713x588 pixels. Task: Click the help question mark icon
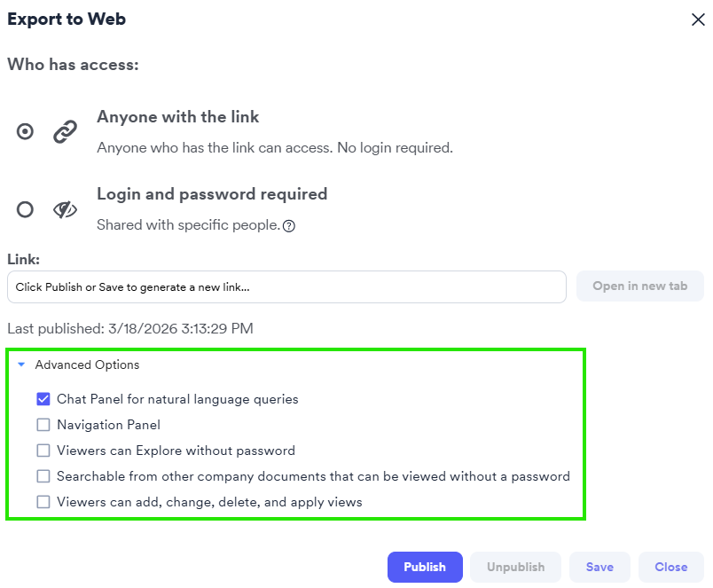[x=288, y=226]
